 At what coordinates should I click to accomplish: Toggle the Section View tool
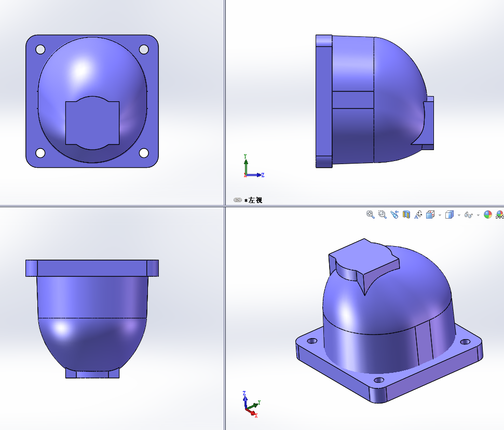(x=406, y=214)
